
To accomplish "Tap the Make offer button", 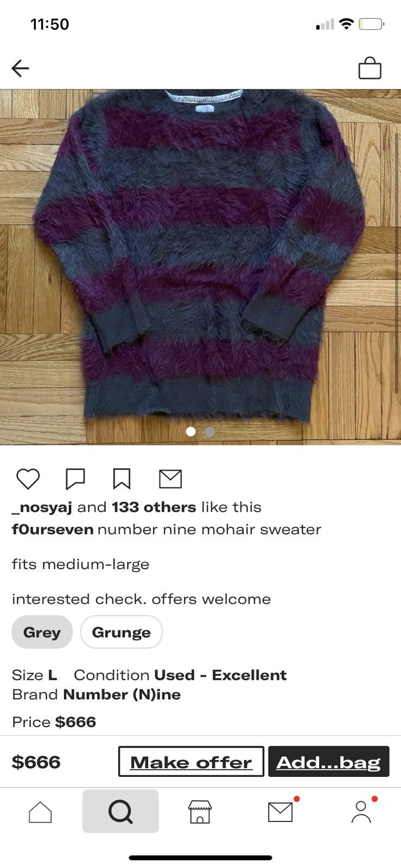I will pos(191,762).
